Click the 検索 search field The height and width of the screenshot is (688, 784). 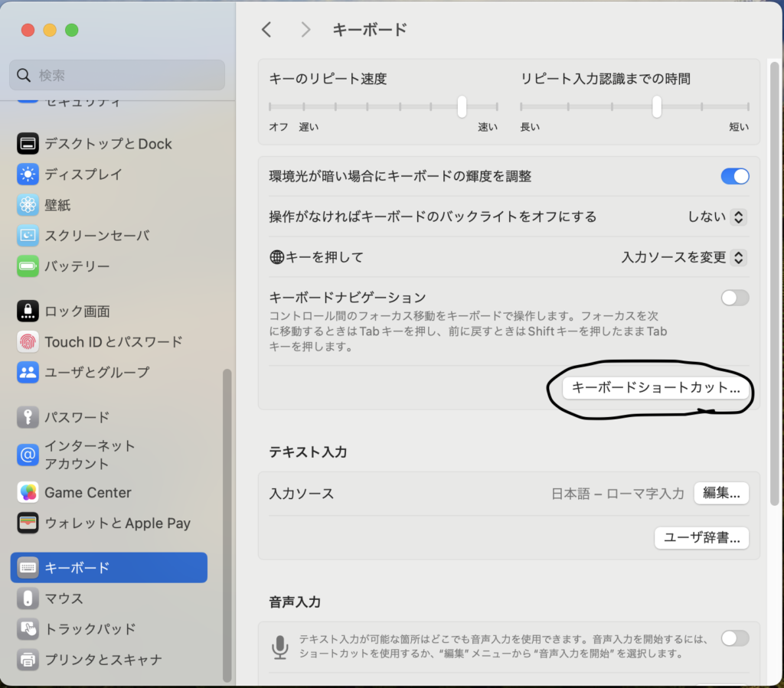click(x=117, y=75)
